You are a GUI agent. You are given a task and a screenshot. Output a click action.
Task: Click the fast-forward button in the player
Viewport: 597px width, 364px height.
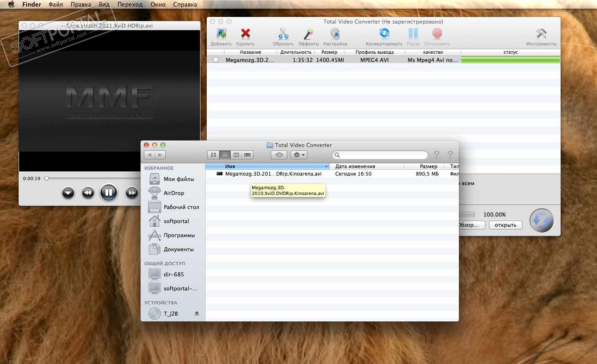pyautogui.click(x=131, y=193)
